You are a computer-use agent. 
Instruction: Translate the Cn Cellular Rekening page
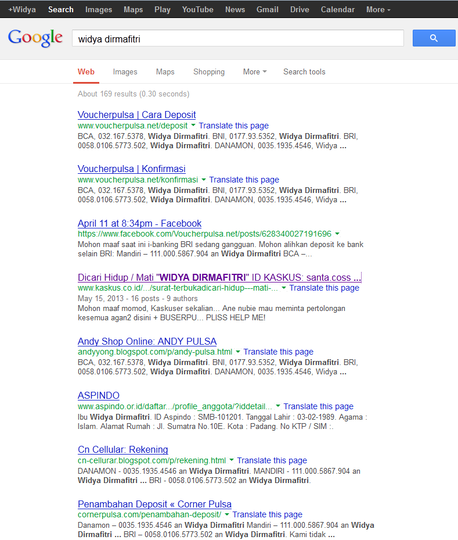pyautogui.click(x=272, y=460)
